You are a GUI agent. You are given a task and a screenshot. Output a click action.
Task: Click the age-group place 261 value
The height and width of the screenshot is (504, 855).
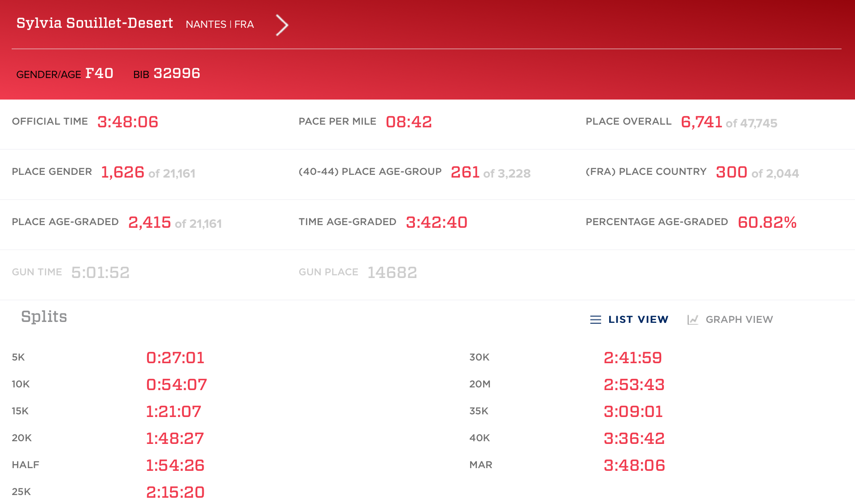[465, 172]
